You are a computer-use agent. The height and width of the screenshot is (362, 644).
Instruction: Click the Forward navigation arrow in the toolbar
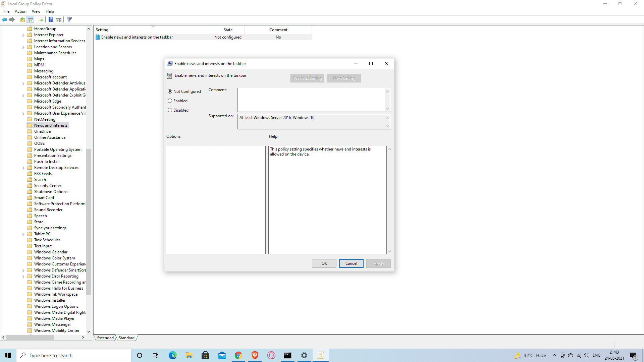click(12, 19)
